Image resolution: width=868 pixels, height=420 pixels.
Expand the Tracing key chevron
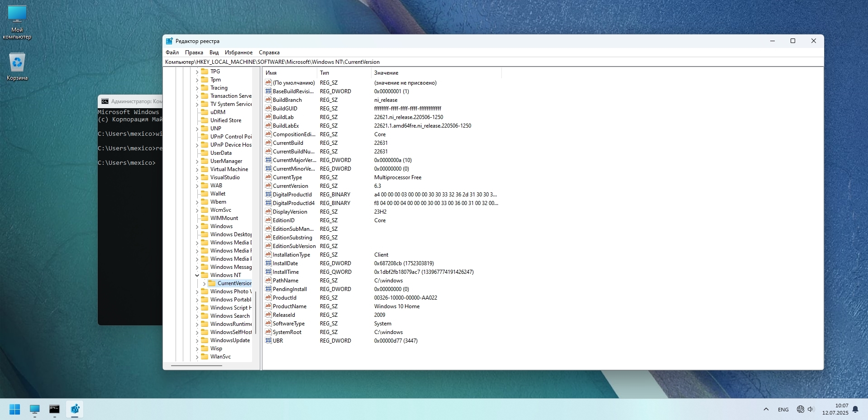(197, 88)
